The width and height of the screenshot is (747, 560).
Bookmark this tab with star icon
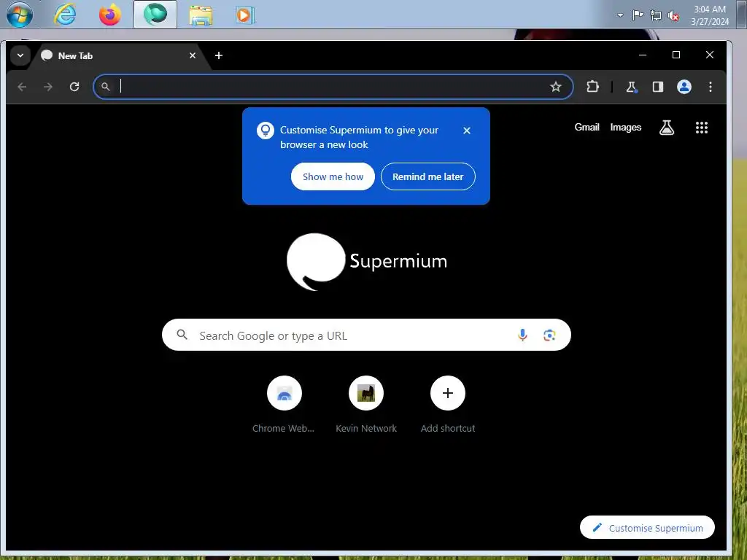point(555,87)
